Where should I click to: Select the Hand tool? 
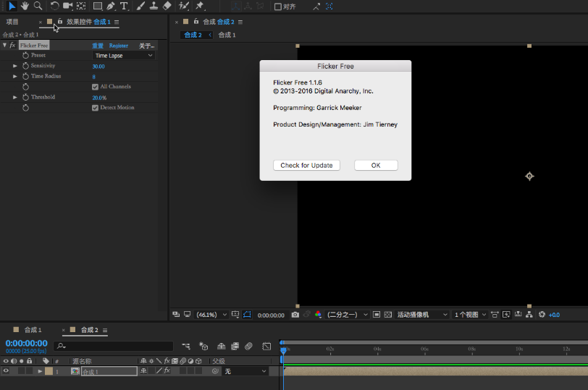pos(25,6)
